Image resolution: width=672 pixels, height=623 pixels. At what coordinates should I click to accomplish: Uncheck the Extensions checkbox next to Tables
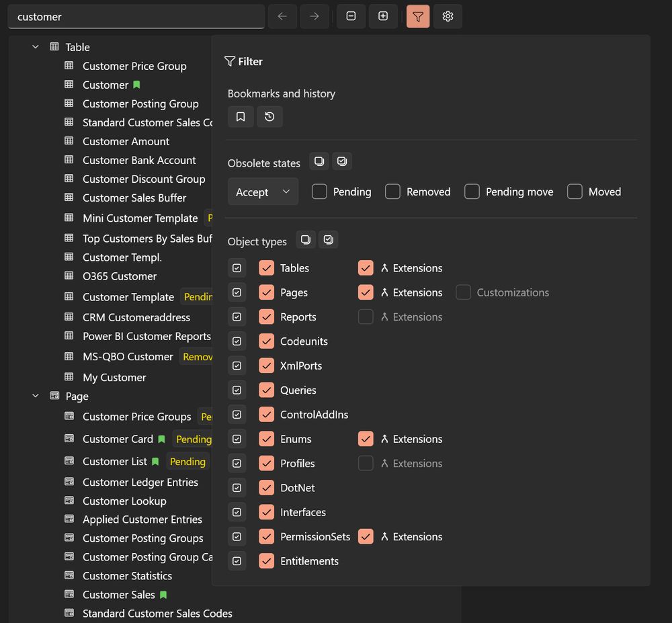[366, 268]
